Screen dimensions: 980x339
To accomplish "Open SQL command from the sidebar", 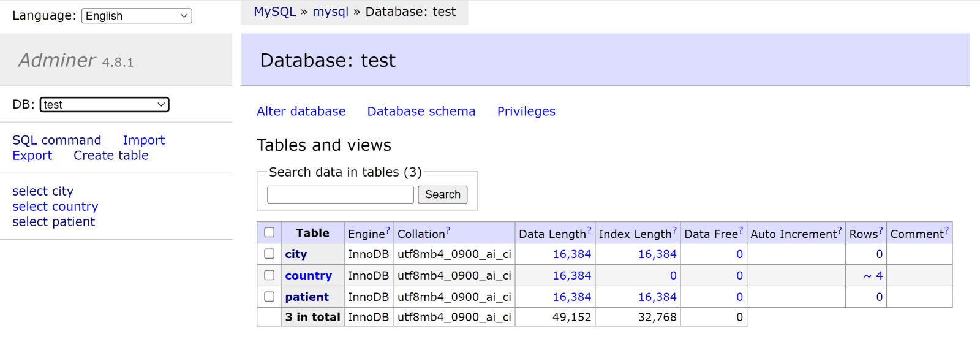I will coord(57,140).
